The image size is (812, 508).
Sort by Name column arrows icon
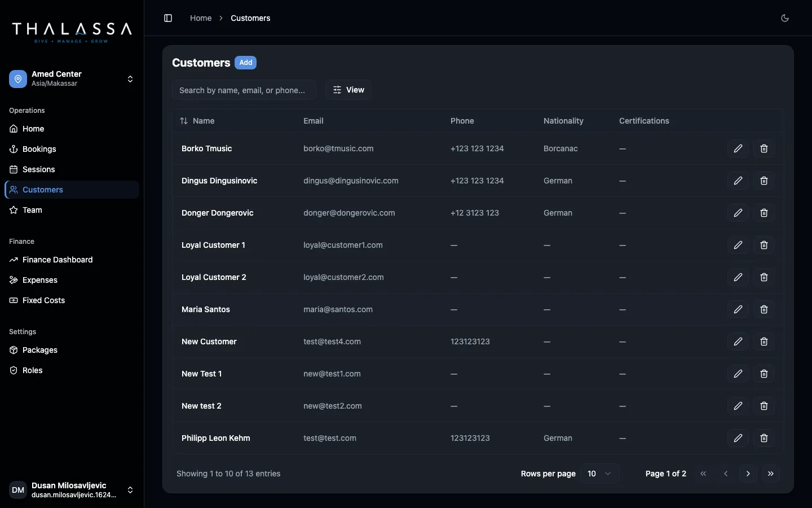click(184, 121)
